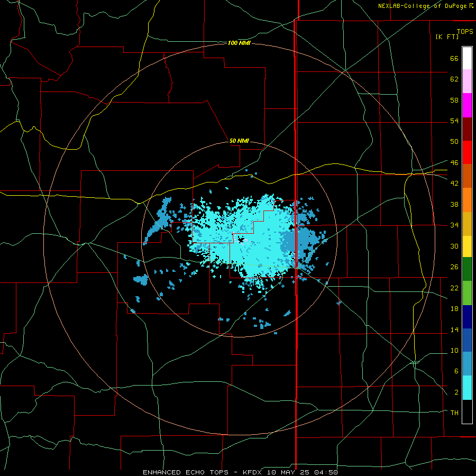Click the legend value 14

[454, 329]
